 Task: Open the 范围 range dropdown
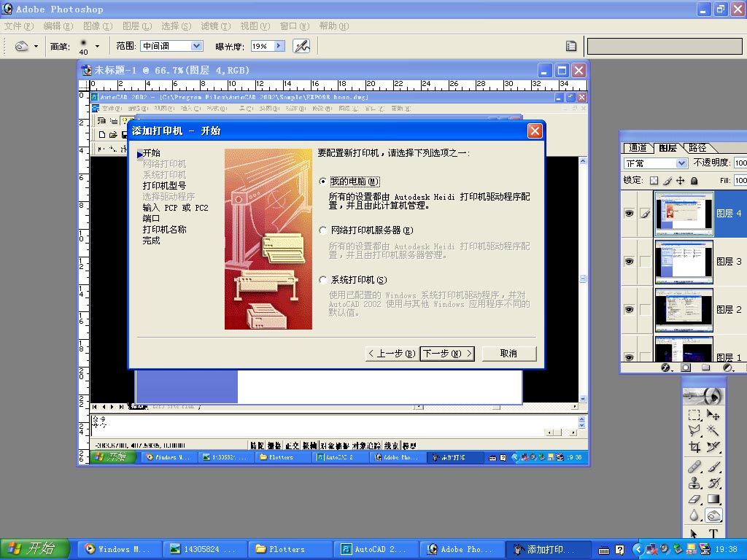(196, 46)
